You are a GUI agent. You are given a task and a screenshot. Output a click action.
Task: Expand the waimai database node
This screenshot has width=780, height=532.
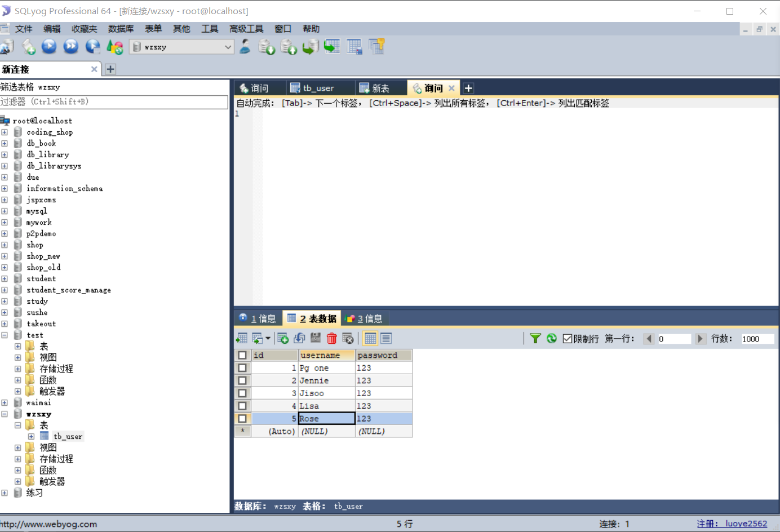[5, 402]
